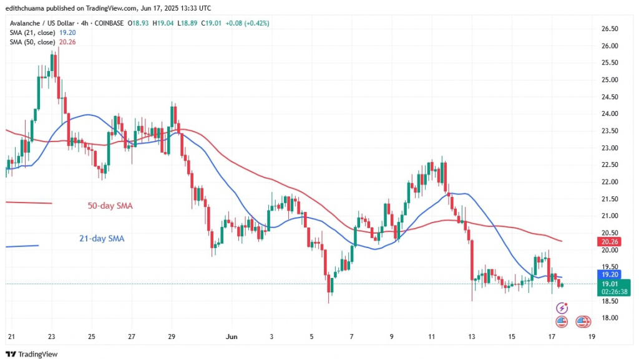639x364 pixels.
Task: Click the short blue line left of 21-day SMA
Action: pos(22,246)
